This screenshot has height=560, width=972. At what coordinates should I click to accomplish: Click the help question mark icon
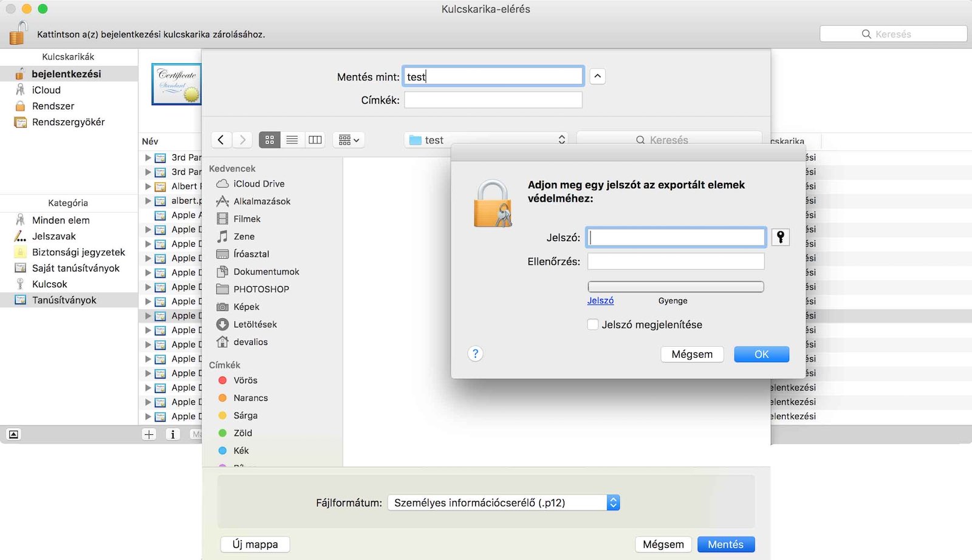476,353
